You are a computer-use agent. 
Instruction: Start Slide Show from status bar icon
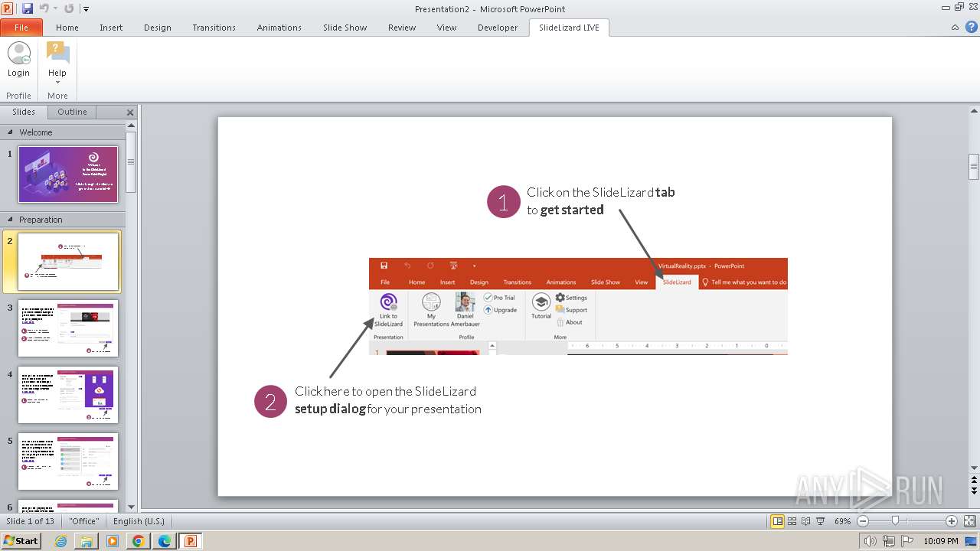(820, 521)
